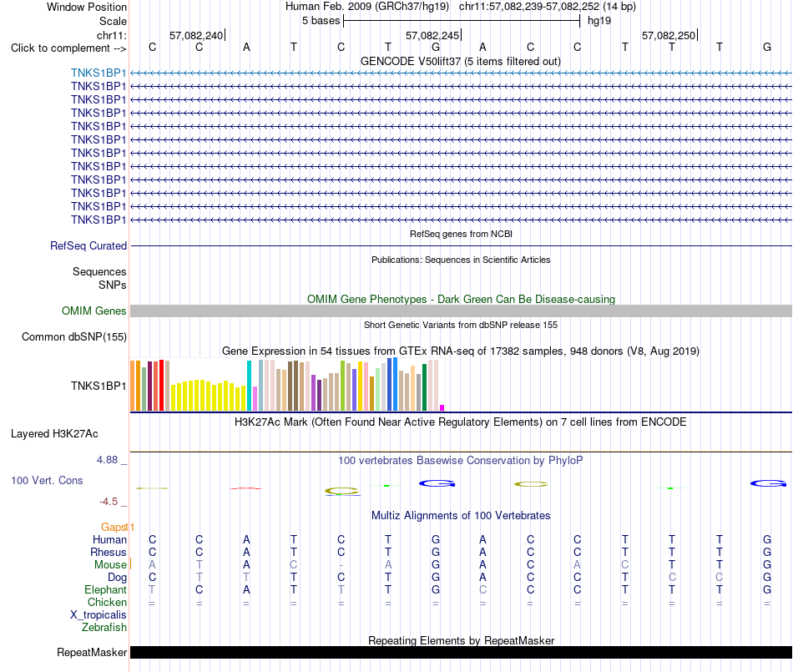Click the GTEx 'Gene Expression in 54 tissues' title
Viewport: 793px width, 672px height.
[x=461, y=351]
